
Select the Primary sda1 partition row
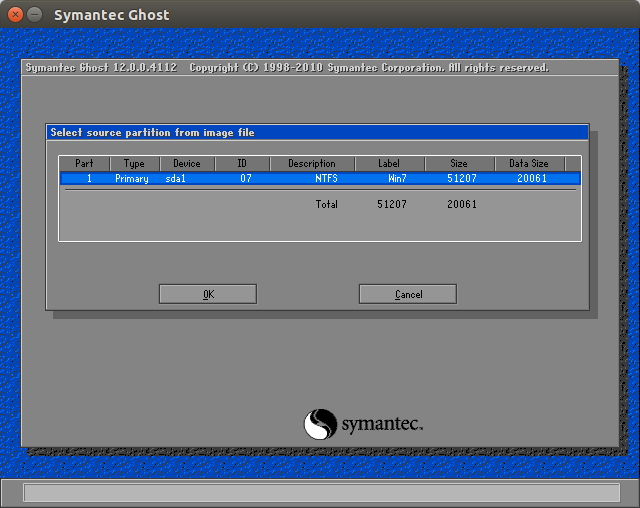320,178
